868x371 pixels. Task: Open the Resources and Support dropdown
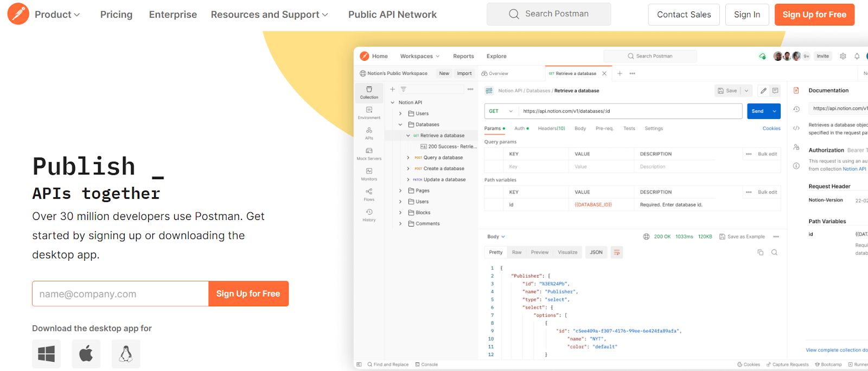pyautogui.click(x=270, y=15)
